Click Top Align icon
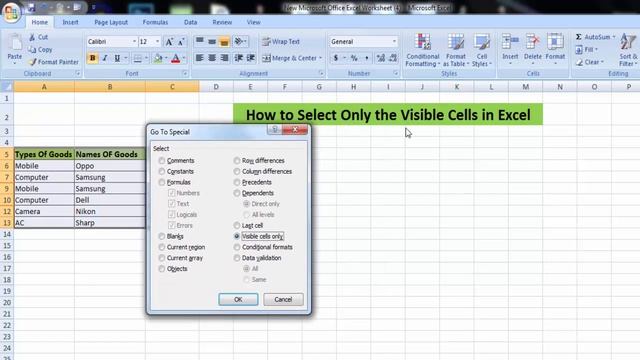This screenshot has width=640, height=360. click(x=200, y=41)
